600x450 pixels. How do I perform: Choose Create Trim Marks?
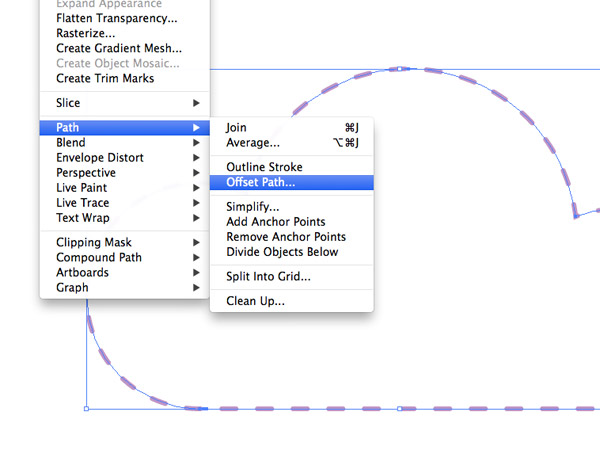click(124, 78)
